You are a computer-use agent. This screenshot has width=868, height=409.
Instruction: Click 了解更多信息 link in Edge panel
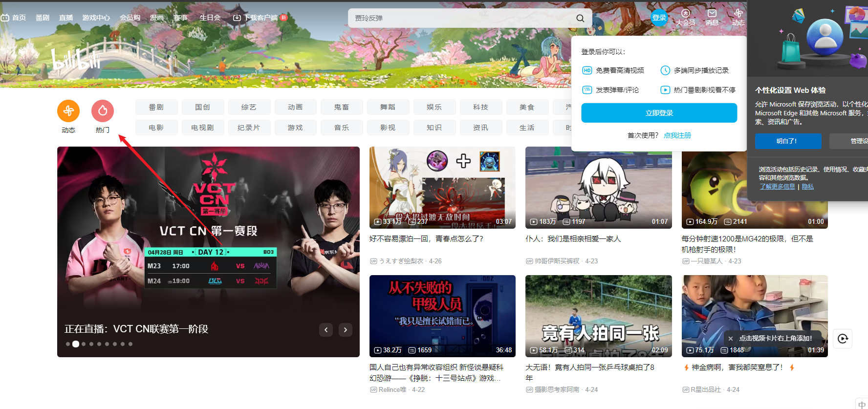coord(778,187)
